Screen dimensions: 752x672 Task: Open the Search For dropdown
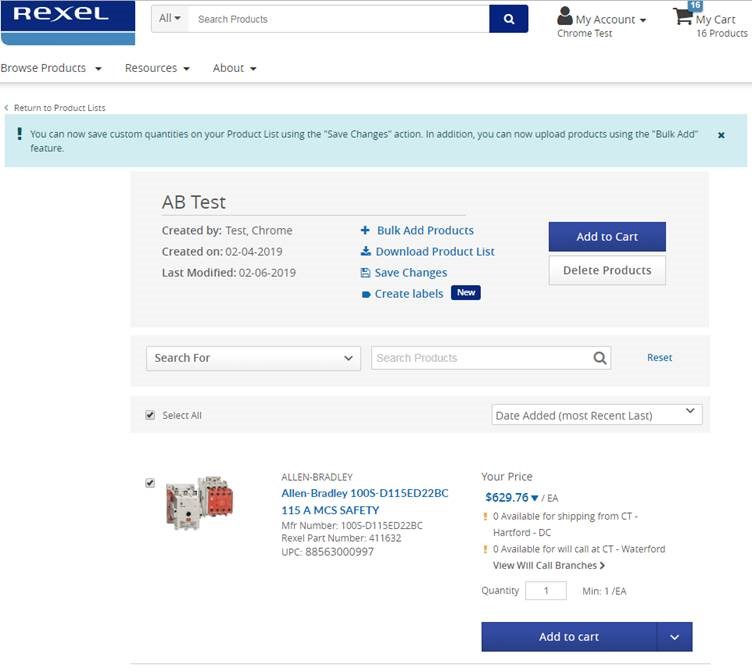pyautogui.click(x=253, y=358)
